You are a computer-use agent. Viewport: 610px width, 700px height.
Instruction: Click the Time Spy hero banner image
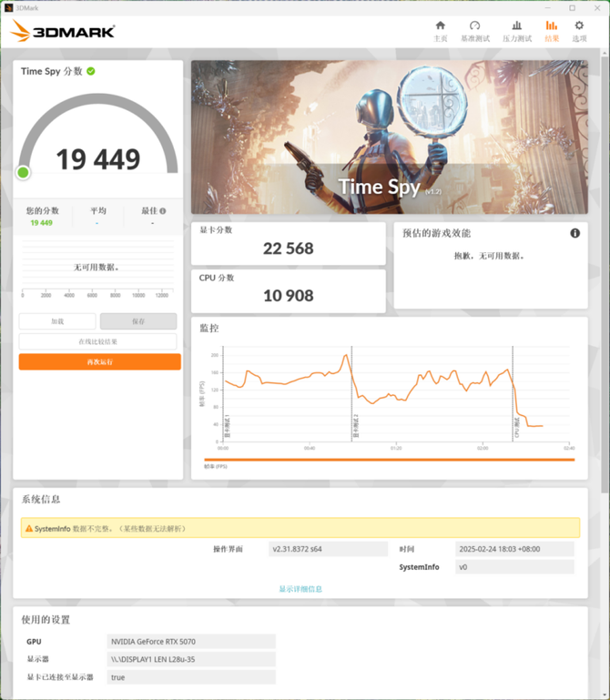pos(390,137)
